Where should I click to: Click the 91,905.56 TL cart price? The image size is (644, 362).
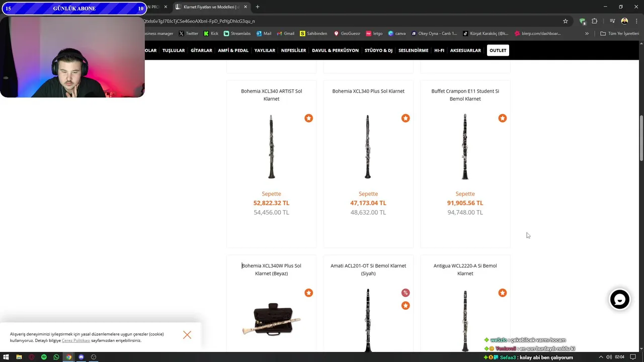465,203
